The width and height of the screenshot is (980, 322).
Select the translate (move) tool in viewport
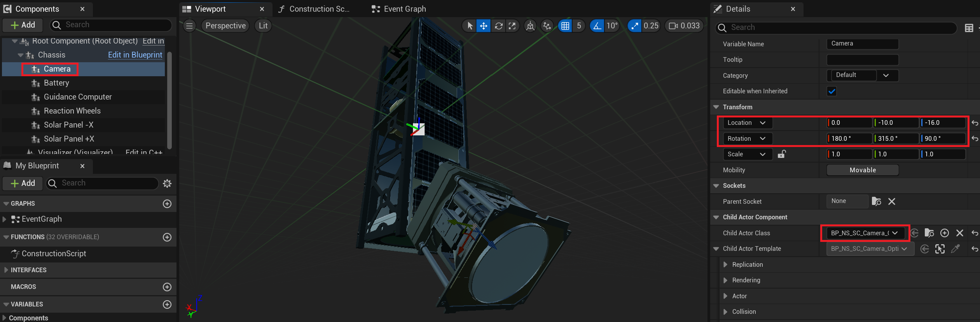point(483,26)
